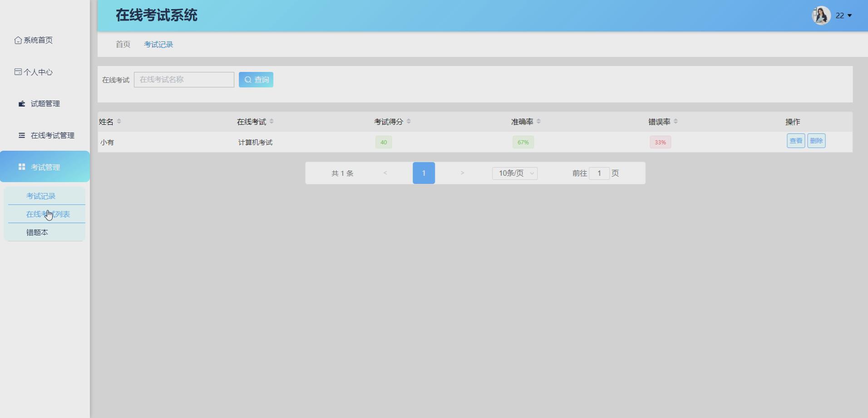Click the list icon beside 在线考试管理
The width and height of the screenshot is (868, 418).
[x=22, y=135]
